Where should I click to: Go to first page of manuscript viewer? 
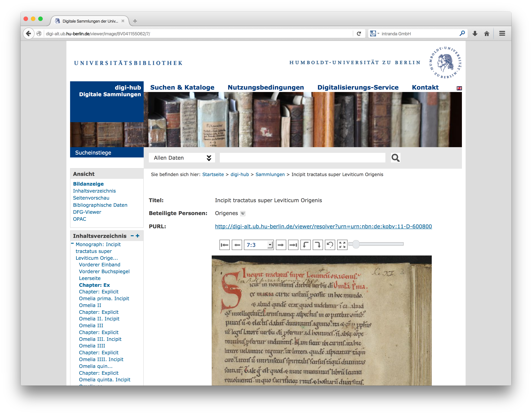(224, 245)
